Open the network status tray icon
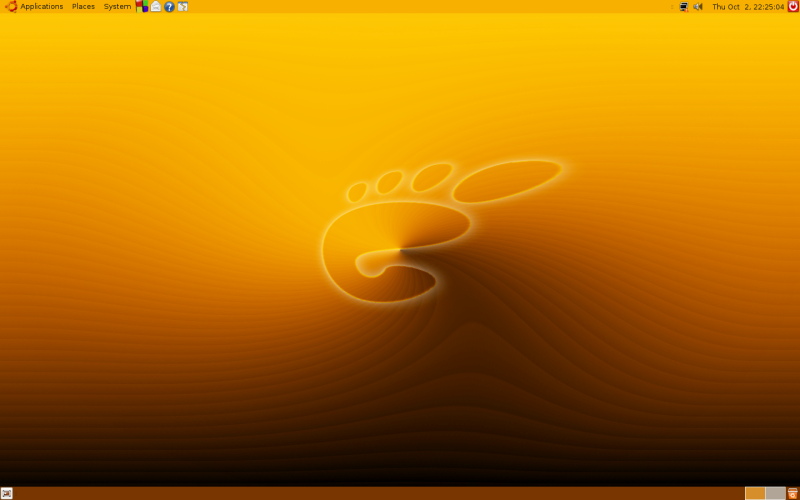 tap(684, 7)
